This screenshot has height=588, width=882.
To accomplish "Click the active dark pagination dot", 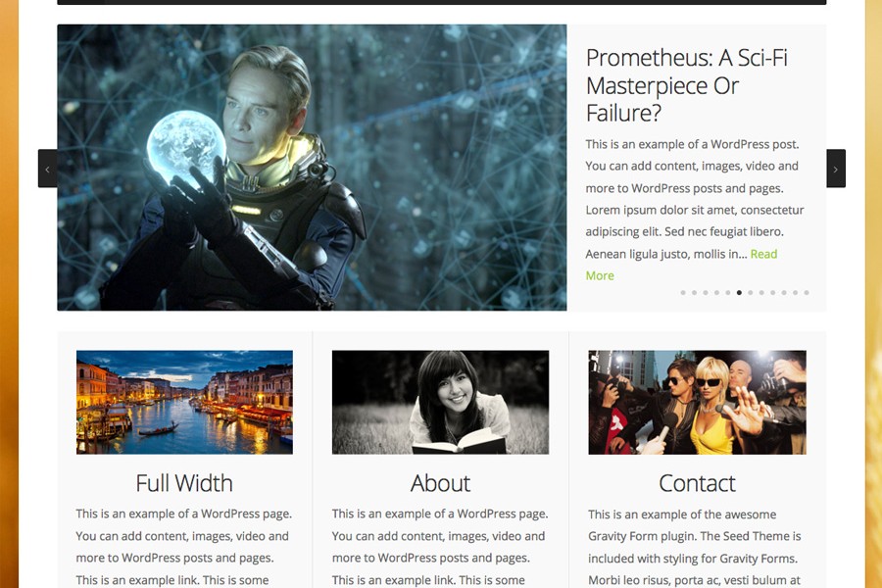I will (x=739, y=293).
